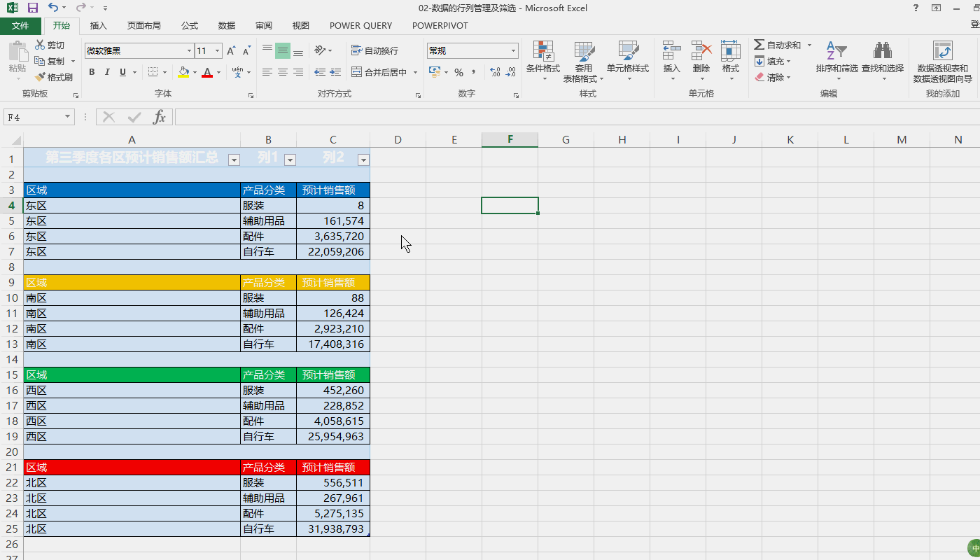Click the Insert Function fx icon
The width and height of the screenshot is (980, 560).
pos(160,117)
